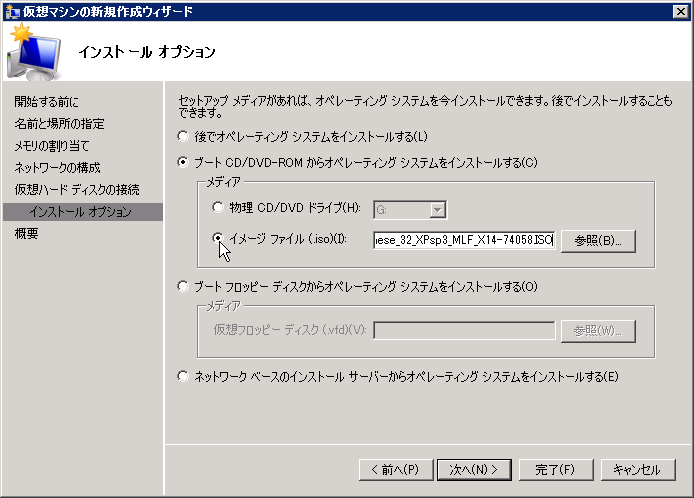Screen dimensions: 694x498
Task: Go to 名前と場所の指定 wizard step
Action: (x=59, y=124)
